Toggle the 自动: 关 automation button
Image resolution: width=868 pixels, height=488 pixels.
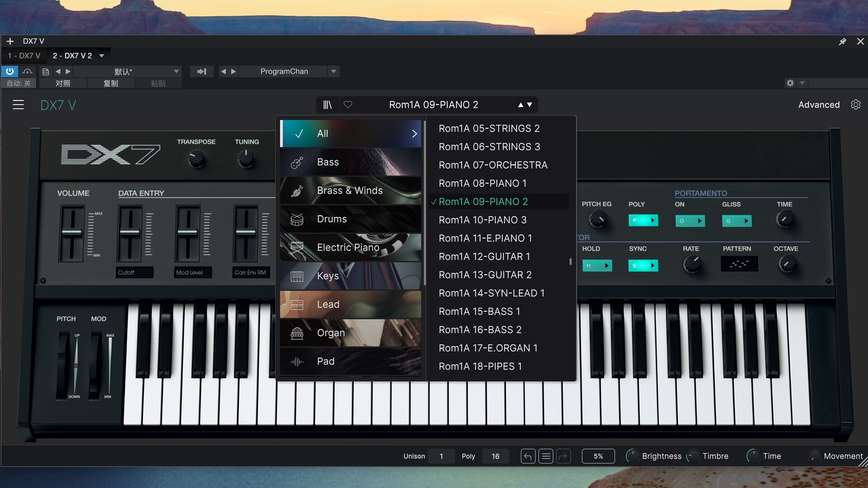click(x=19, y=84)
